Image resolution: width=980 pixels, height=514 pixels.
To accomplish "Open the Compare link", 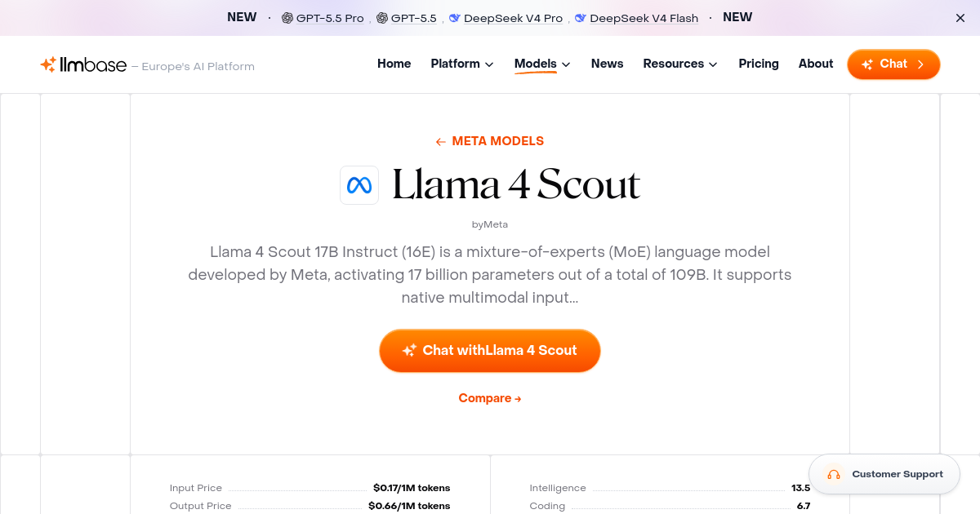I will (x=484, y=398).
